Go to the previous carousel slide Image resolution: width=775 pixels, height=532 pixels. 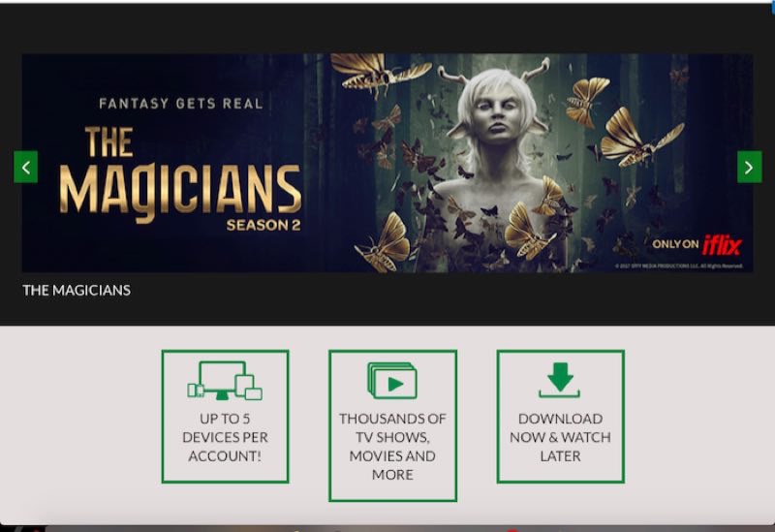tap(26, 167)
